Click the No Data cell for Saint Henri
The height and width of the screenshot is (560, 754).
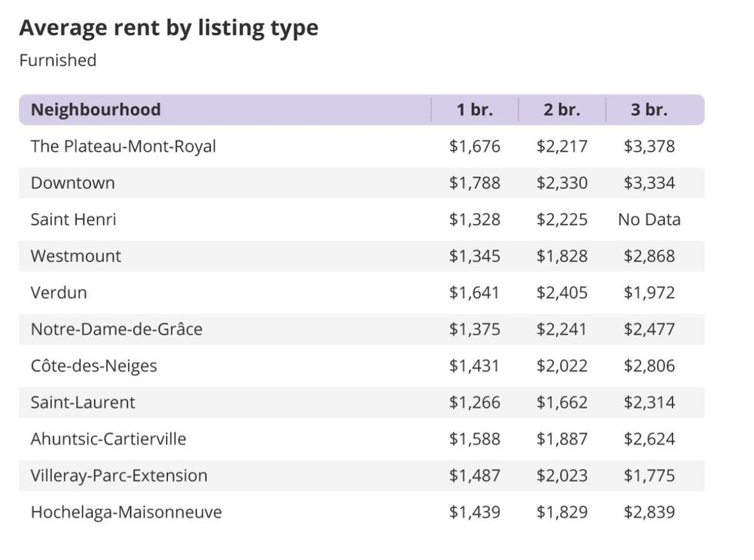point(649,219)
